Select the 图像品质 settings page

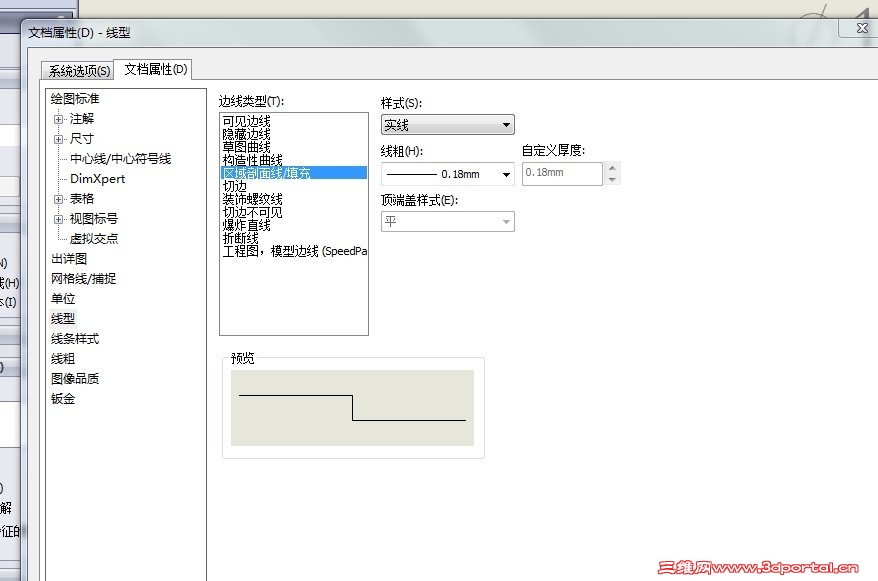tap(75, 378)
